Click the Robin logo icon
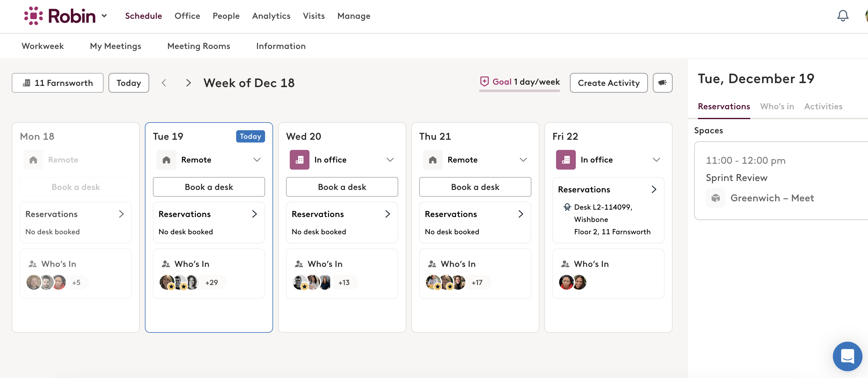The height and width of the screenshot is (378, 868). (34, 15)
